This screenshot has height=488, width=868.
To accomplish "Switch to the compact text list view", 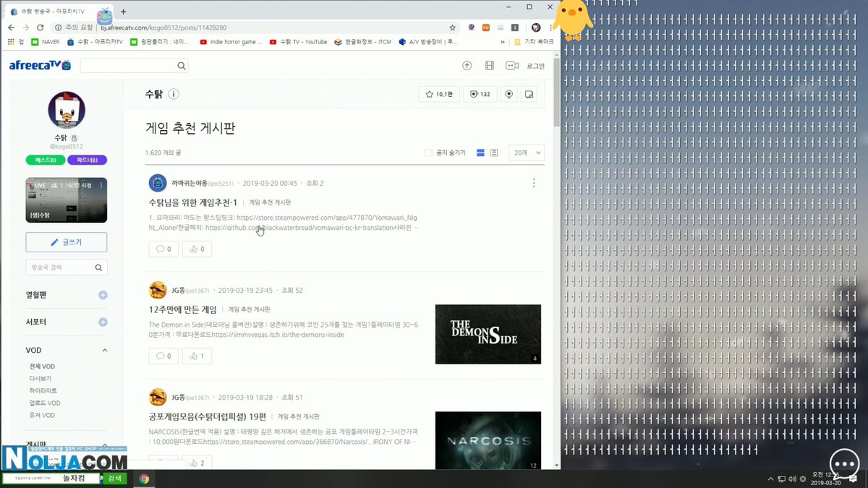I will [x=494, y=153].
